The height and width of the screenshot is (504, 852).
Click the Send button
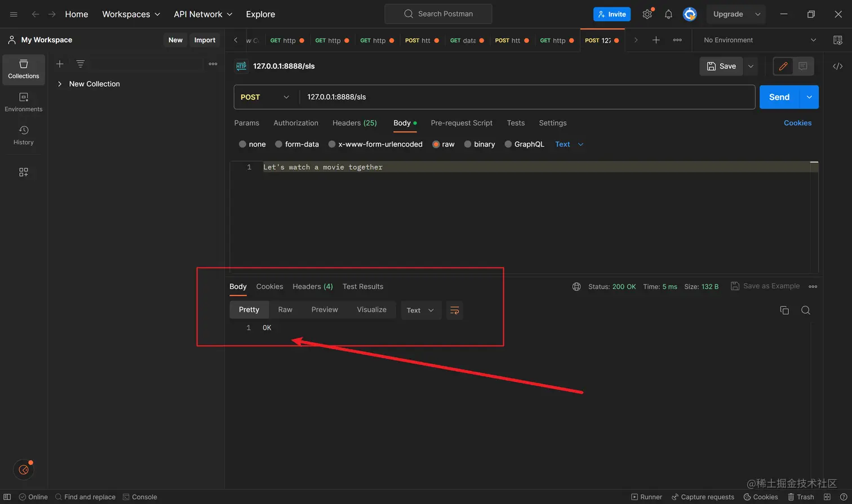[779, 97]
